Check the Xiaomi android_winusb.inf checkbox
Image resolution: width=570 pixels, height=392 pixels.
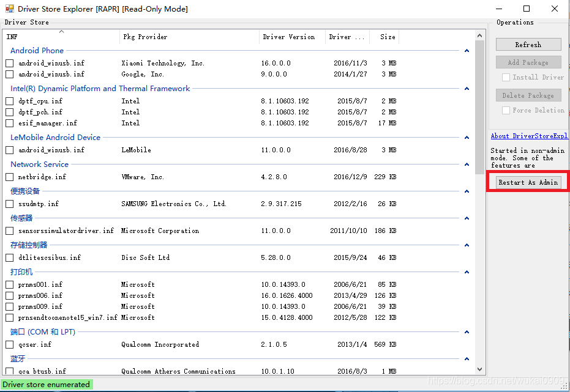click(10, 63)
